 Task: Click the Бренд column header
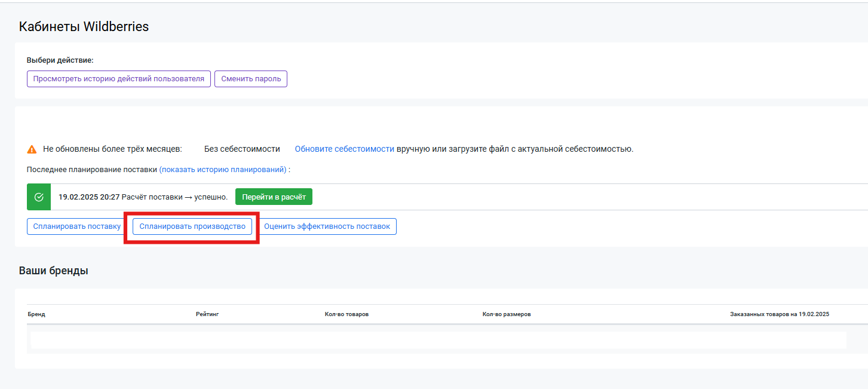tap(36, 314)
